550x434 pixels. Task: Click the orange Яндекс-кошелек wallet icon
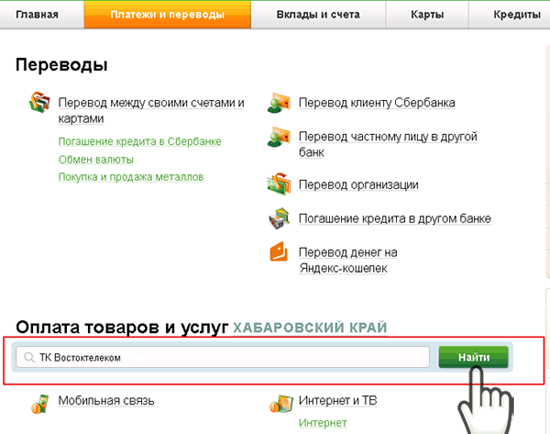[x=279, y=251]
